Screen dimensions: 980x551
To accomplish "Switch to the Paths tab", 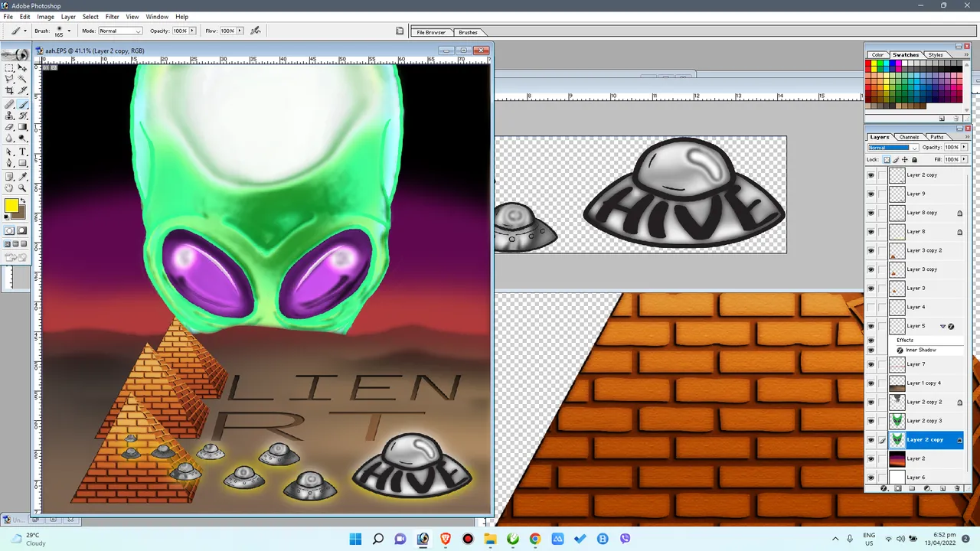I will click(937, 137).
